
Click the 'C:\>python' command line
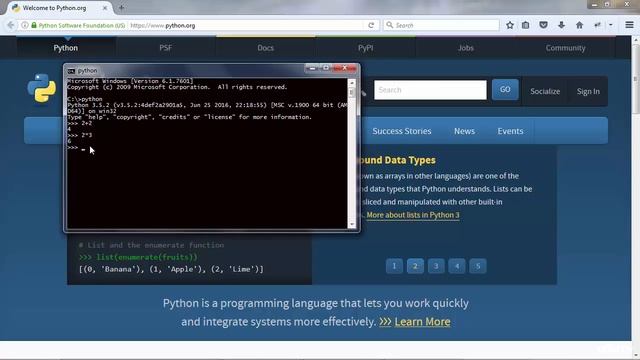[85, 99]
